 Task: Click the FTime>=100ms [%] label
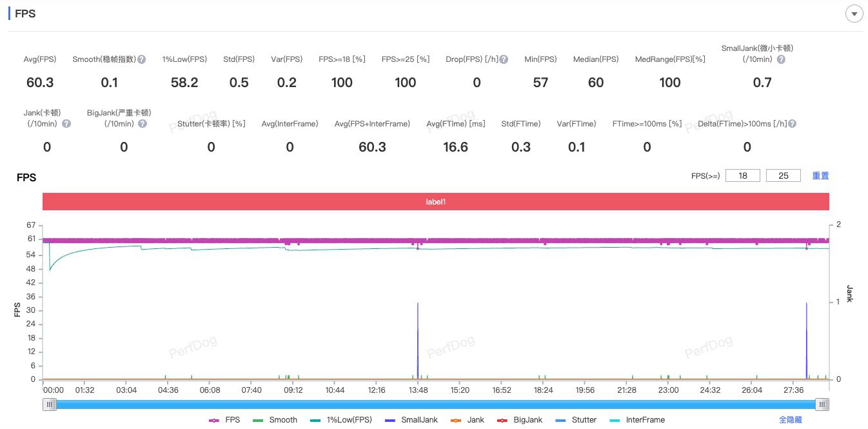point(647,124)
